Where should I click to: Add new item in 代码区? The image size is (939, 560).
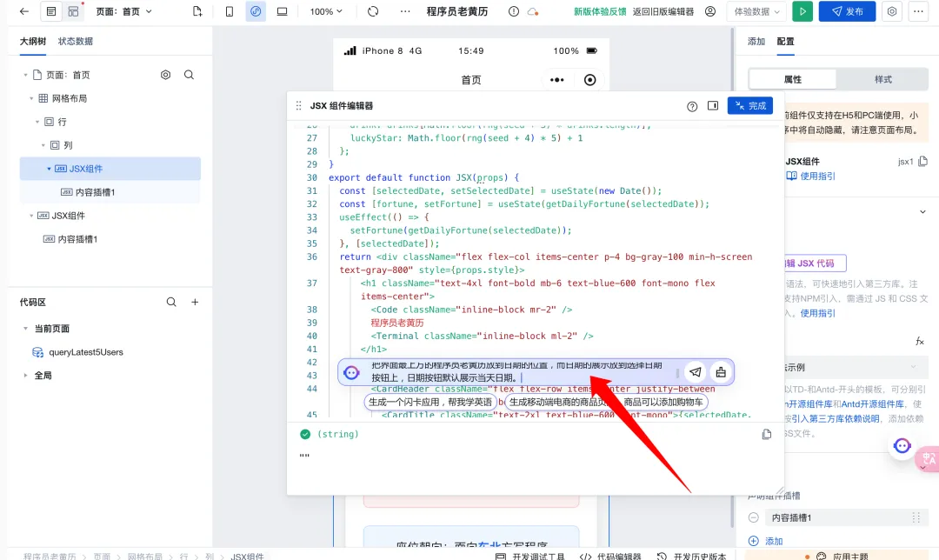pos(195,302)
